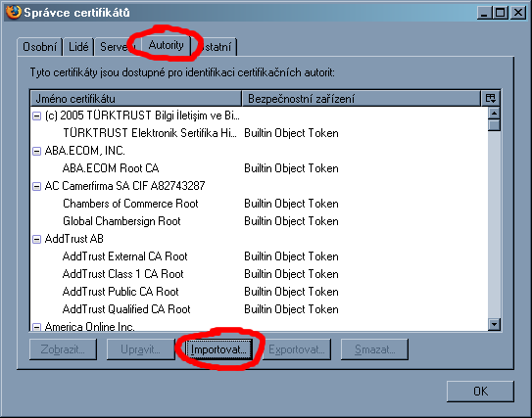532x418 pixels.
Task: Collapse the ABA.ECOM, INC. group
Action: pos(36,151)
